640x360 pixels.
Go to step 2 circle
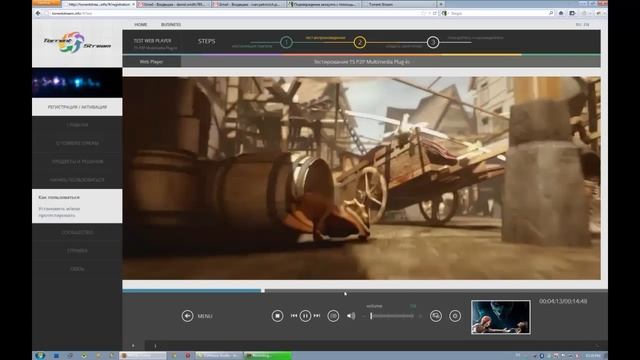tap(360, 42)
